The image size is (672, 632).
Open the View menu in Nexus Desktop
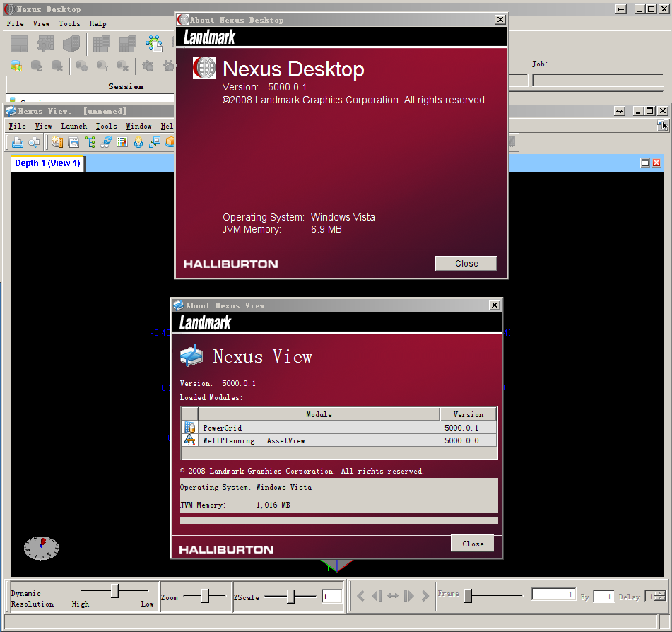(x=41, y=23)
